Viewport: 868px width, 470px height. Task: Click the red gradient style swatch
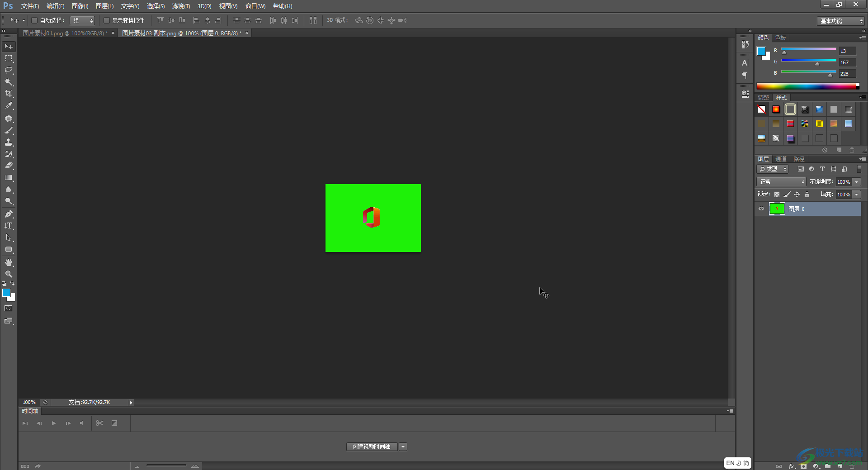pyautogui.click(x=776, y=109)
